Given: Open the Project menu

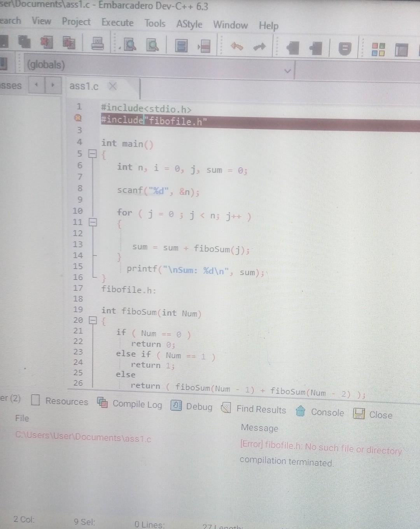Looking at the screenshot, I should pos(76,22).
